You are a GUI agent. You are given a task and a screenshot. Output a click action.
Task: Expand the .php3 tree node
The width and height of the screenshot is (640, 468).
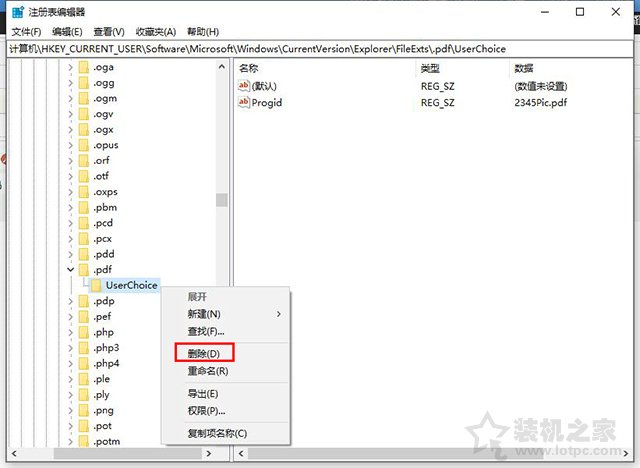click(x=71, y=348)
